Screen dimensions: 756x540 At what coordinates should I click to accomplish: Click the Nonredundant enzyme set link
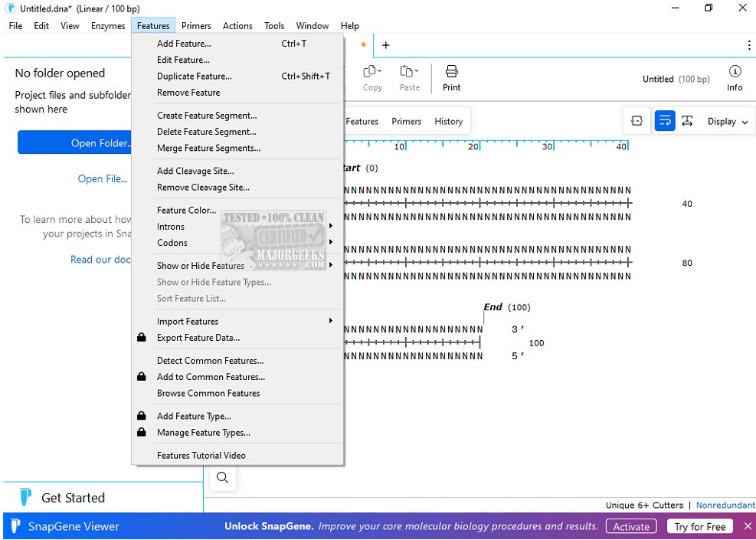pos(725,505)
